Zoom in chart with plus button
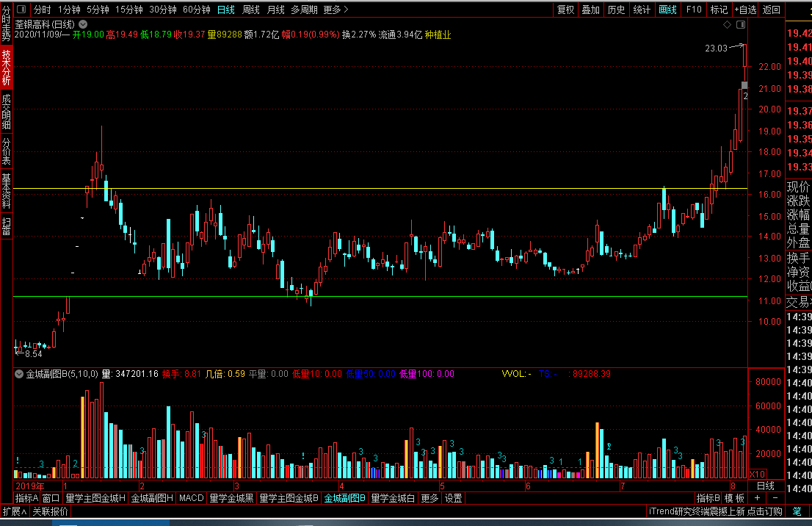This screenshot has height=526, width=812. 757,498
